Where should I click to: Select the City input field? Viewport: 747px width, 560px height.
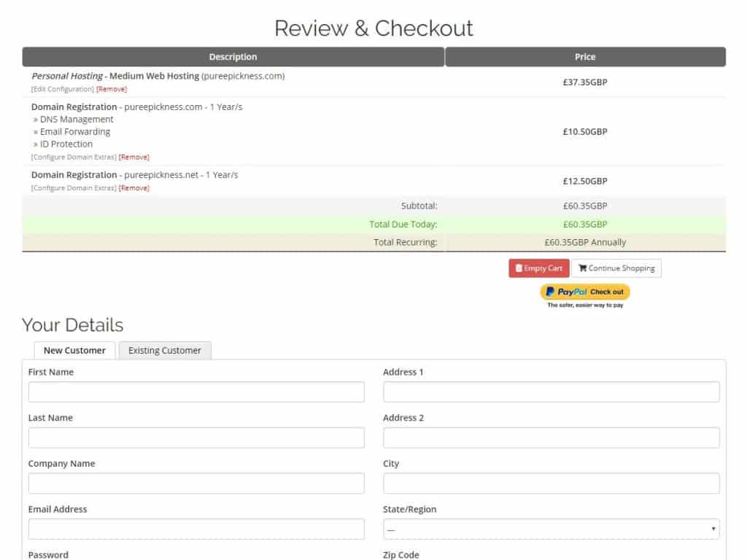pos(551,483)
